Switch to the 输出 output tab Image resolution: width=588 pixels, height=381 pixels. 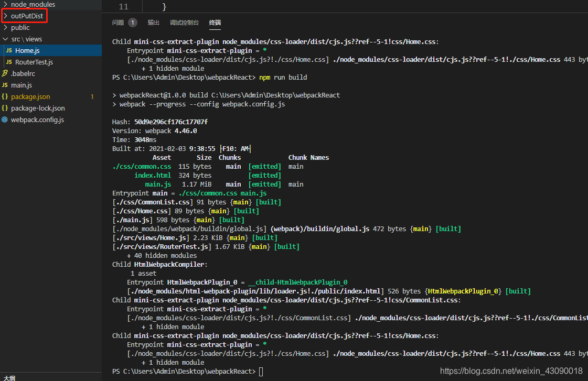click(154, 23)
